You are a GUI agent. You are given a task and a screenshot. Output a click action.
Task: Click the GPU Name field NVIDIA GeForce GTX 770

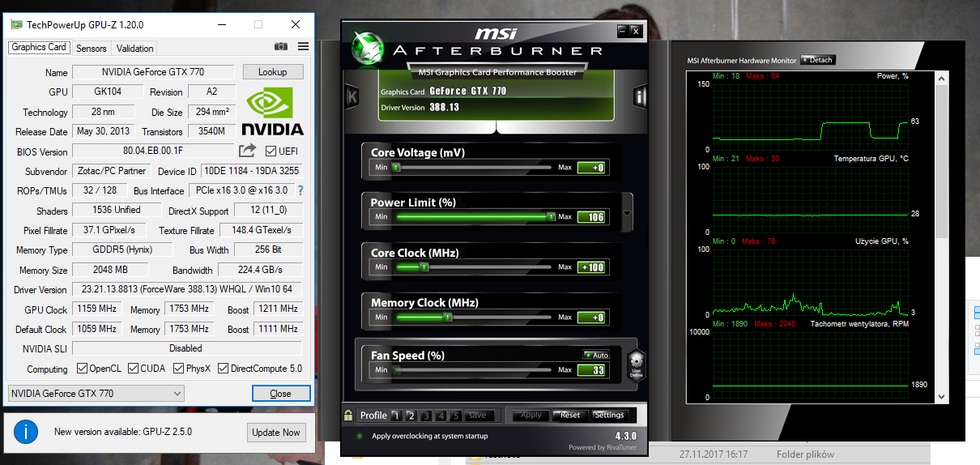(155, 72)
